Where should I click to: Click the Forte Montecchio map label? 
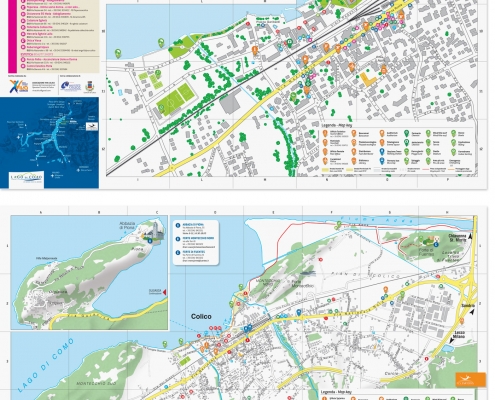(x=303, y=285)
